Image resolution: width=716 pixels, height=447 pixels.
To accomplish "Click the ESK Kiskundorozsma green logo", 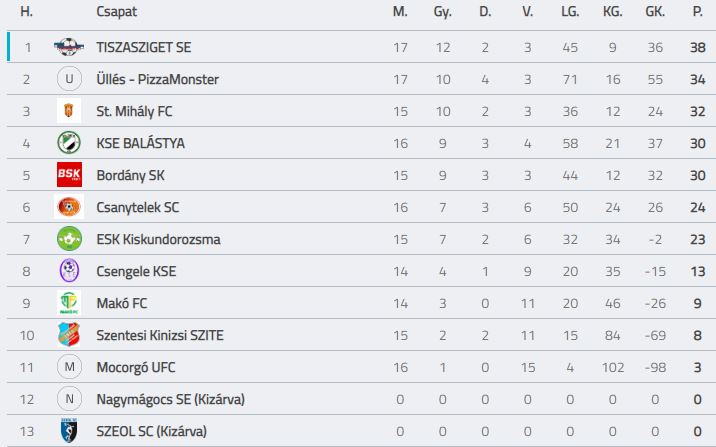I will pyautogui.click(x=69, y=239).
